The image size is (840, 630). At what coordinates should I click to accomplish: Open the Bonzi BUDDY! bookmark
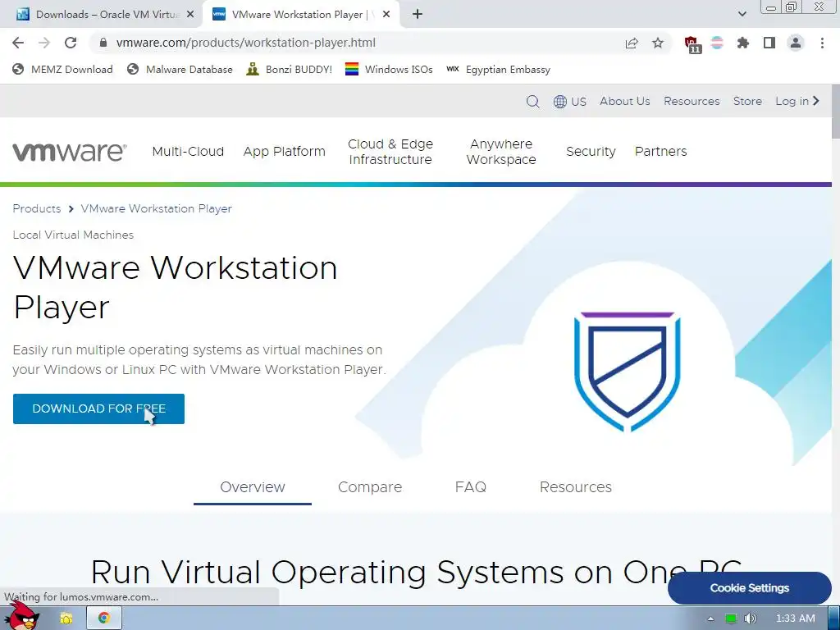(x=290, y=70)
